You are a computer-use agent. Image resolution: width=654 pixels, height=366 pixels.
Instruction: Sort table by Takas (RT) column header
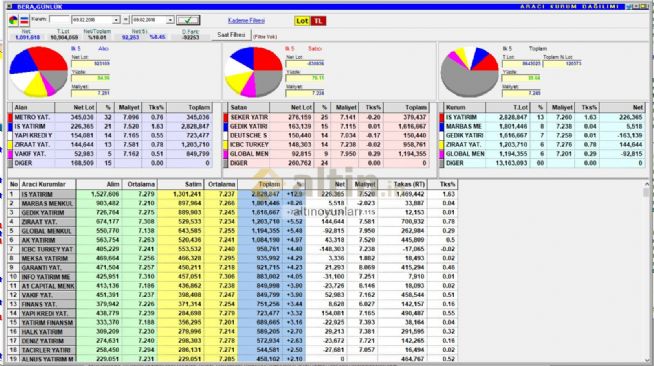click(402, 184)
